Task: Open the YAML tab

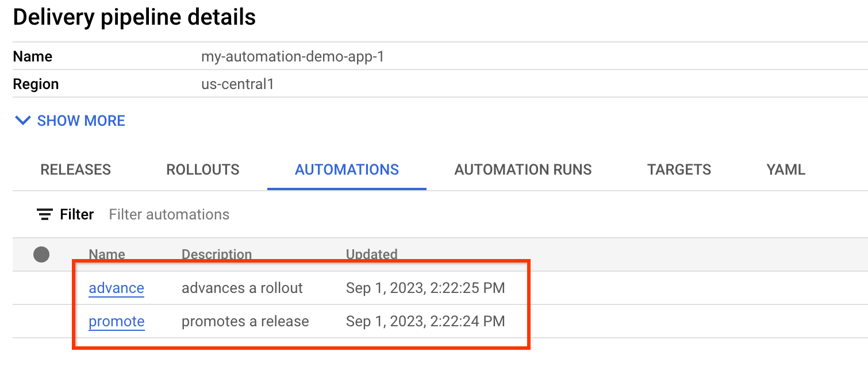Action: pos(785,169)
